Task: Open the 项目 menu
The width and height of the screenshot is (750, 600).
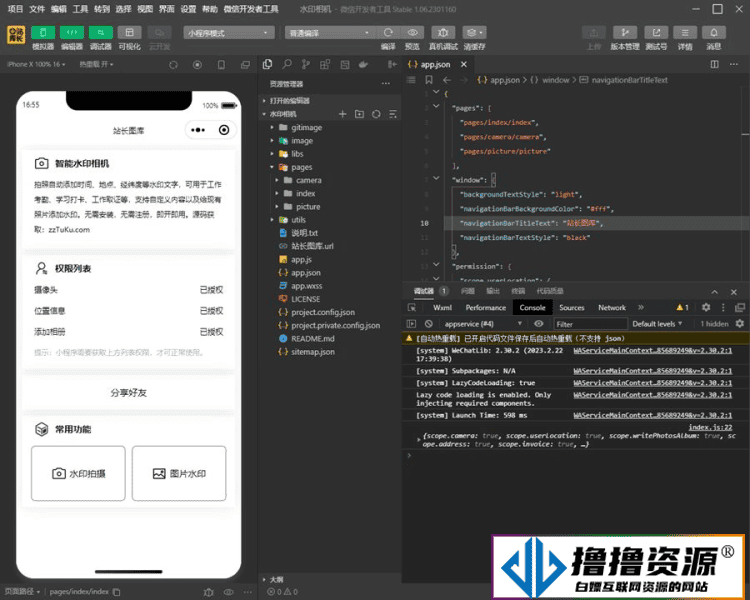Action: [x=15, y=9]
